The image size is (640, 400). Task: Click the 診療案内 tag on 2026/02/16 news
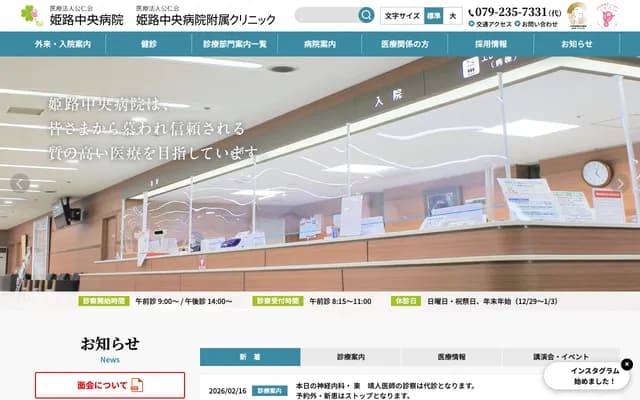click(269, 391)
